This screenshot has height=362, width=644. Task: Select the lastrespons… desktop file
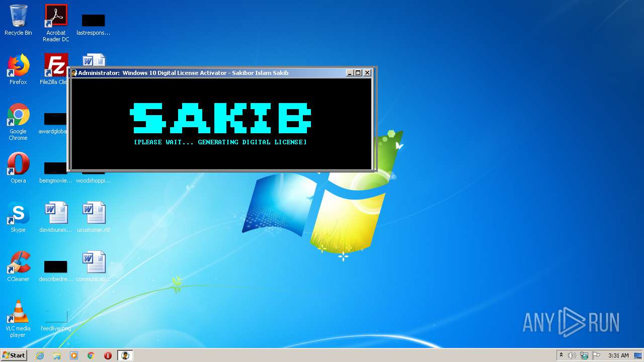[94, 25]
